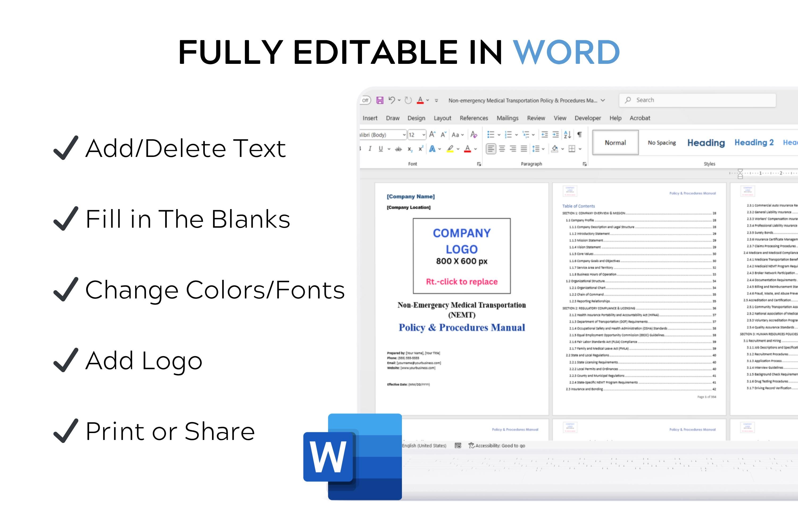Viewport: 798px width, 532px height.
Task: Open the font size dropdown
Action: coord(424,135)
